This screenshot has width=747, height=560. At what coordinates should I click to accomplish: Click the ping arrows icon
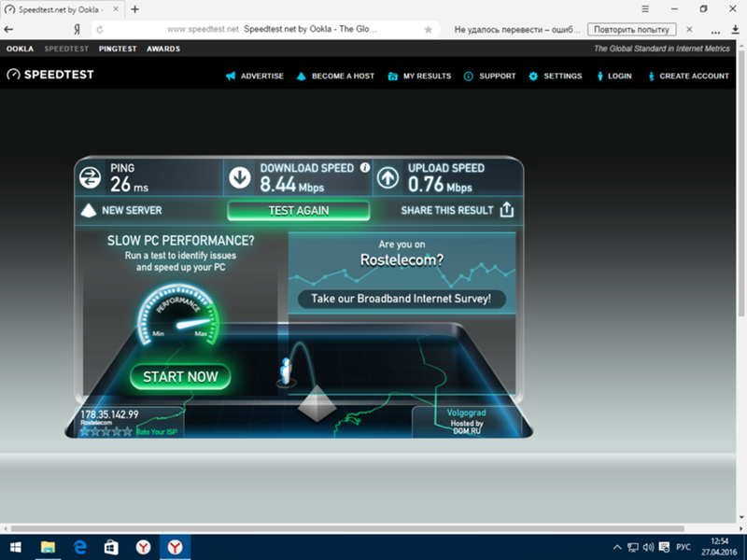click(x=90, y=177)
